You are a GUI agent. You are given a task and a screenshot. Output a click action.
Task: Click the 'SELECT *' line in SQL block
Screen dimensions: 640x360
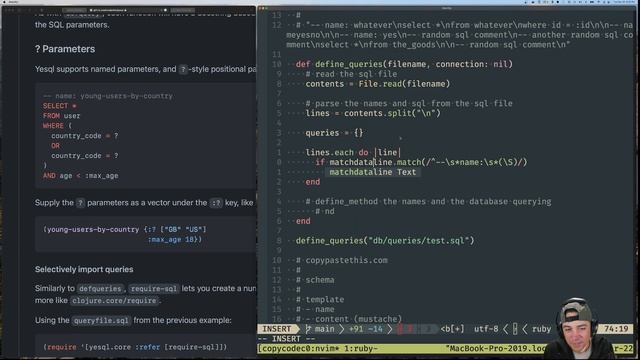(60, 106)
